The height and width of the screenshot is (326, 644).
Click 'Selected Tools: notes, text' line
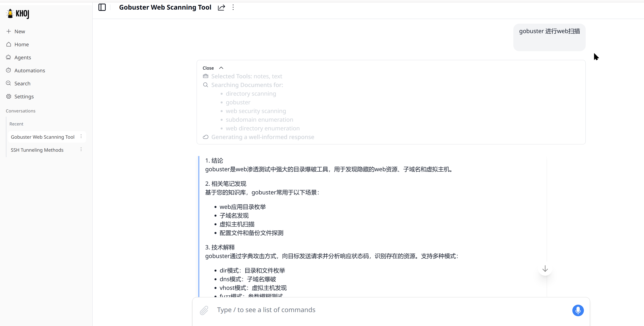[x=247, y=76]
